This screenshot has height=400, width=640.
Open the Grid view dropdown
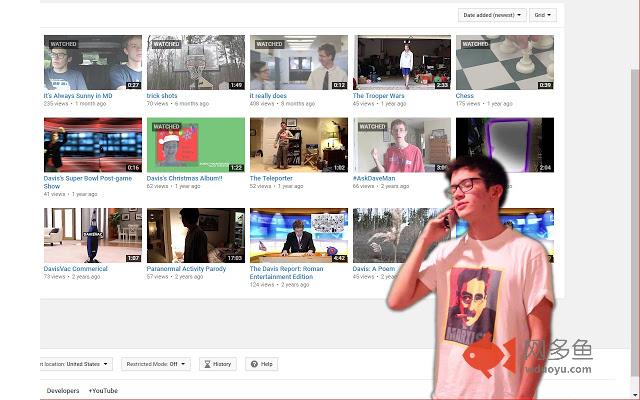pyautogui.click(x=542, y=15)
